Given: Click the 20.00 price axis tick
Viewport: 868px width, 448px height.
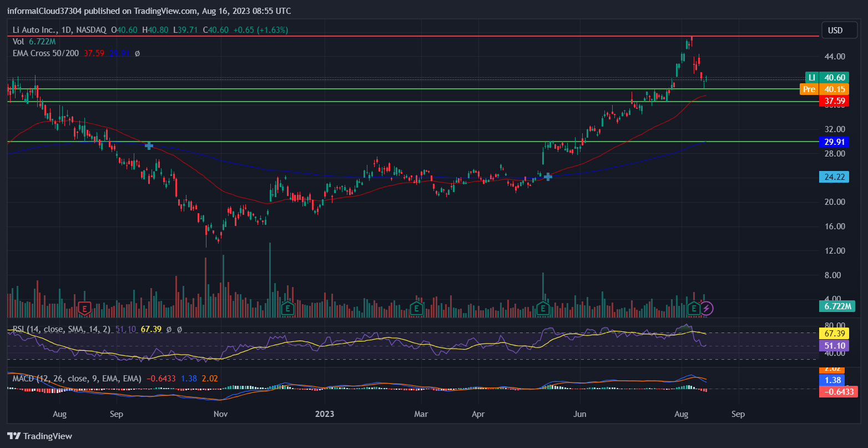Looking at the screenshot, I should (x=834, y=202).
